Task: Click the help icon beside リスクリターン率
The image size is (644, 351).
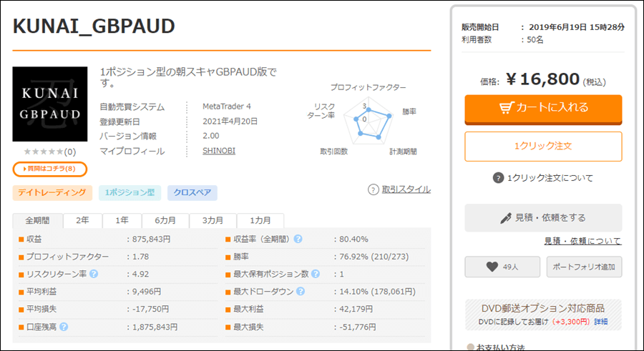Action: [94, 274]
